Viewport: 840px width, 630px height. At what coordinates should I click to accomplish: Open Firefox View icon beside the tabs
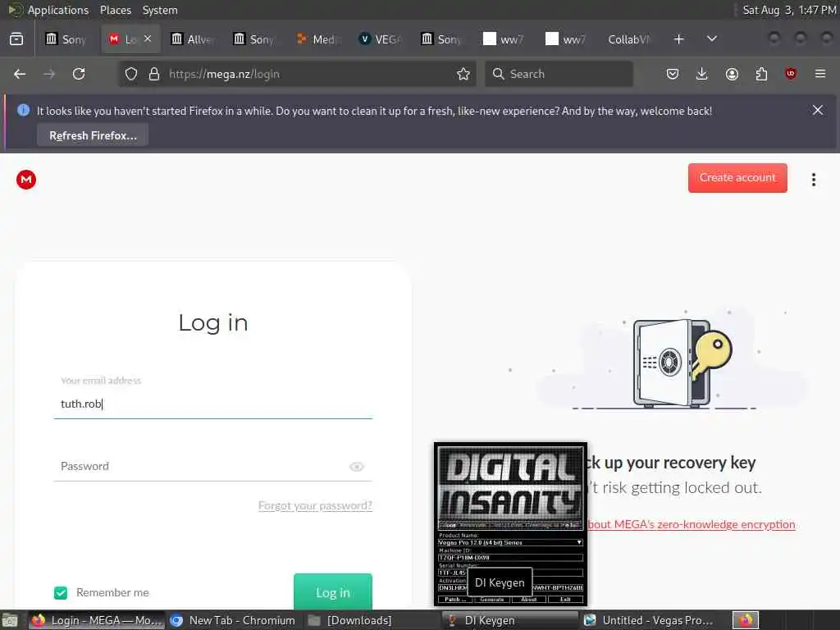click(x=16, y=39)
